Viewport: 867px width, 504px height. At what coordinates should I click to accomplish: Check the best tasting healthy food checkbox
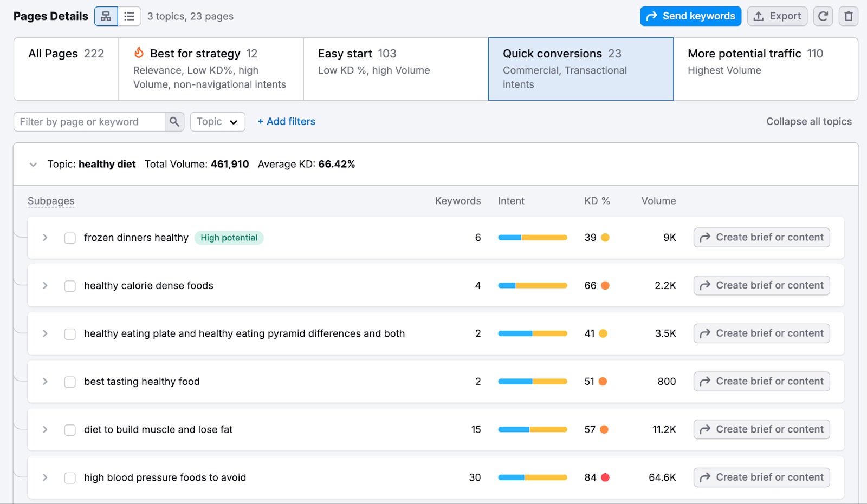pyautogui.click(x=70, y=382)
